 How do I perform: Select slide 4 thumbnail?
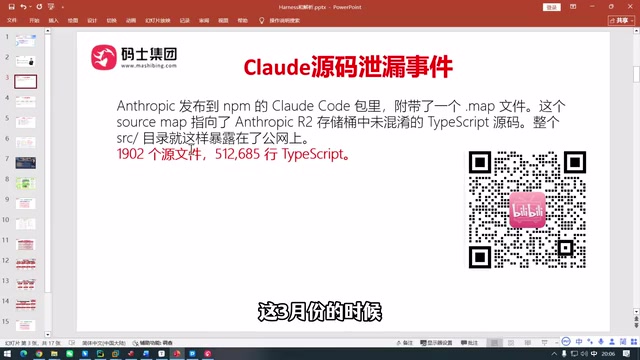point(26,102)
